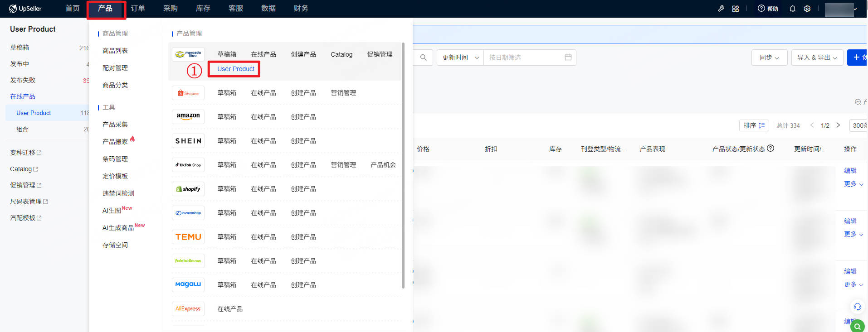Click the TikTok Shop logo
The image size is (868, 332).
click(x=188, y=165)
